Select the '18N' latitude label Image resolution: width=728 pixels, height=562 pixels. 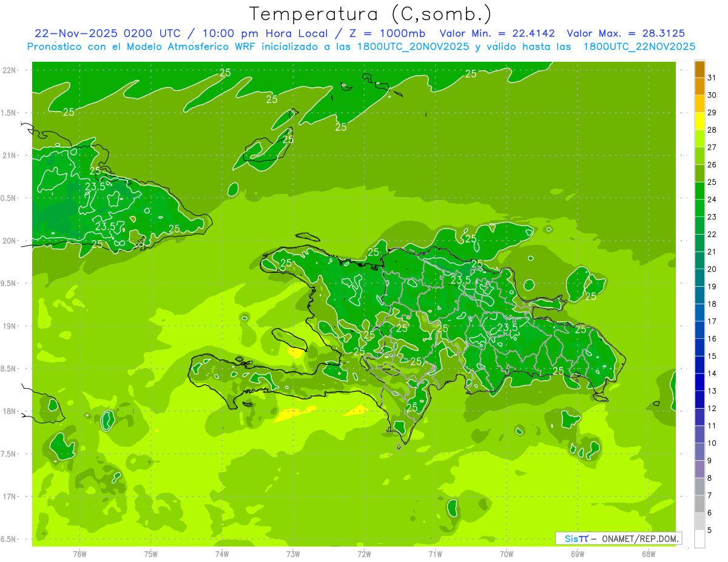point(9,411)
